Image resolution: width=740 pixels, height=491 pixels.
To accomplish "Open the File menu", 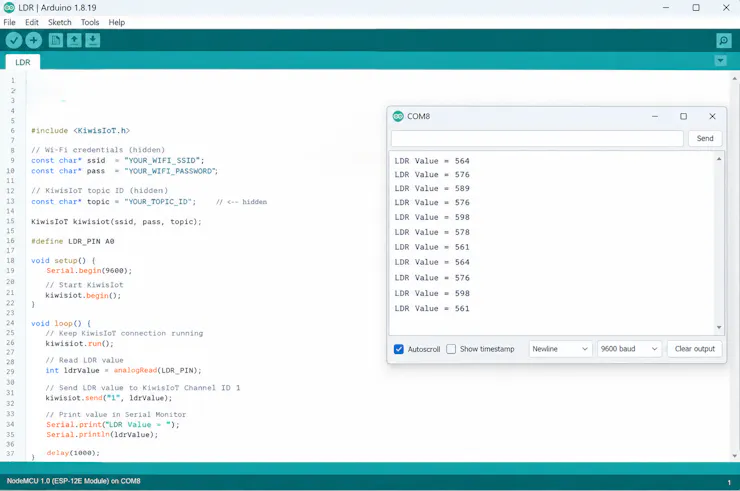I will coord(9,22).
